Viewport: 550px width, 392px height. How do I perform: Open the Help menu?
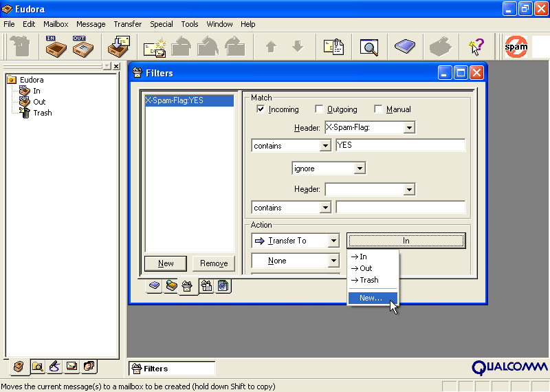tap(248, 24)
